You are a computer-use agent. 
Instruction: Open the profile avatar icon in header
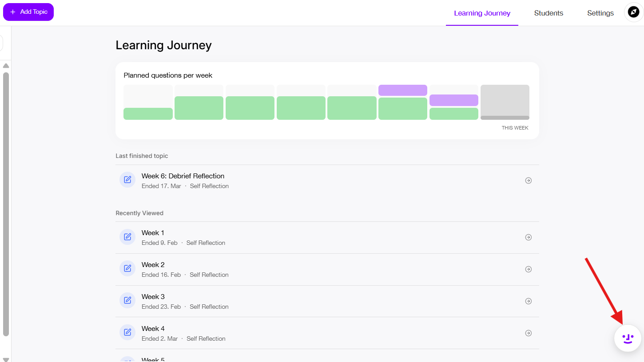(x=634, y=12)
